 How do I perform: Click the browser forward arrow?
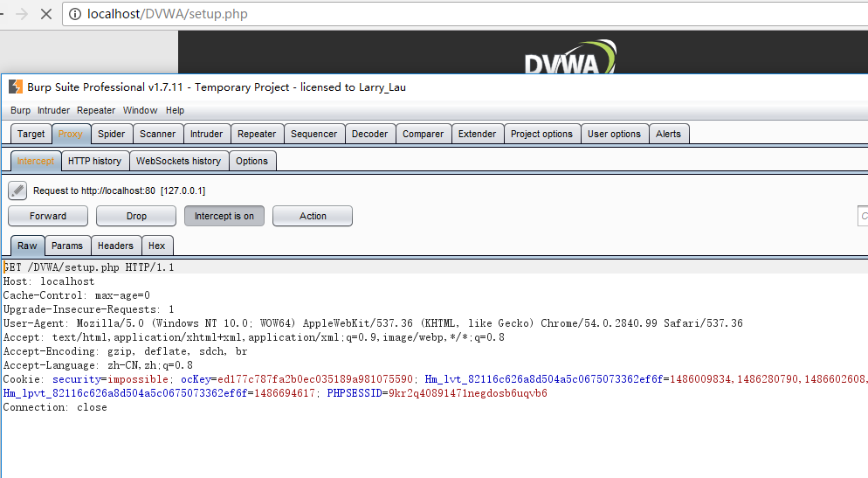tap(22, 14)
